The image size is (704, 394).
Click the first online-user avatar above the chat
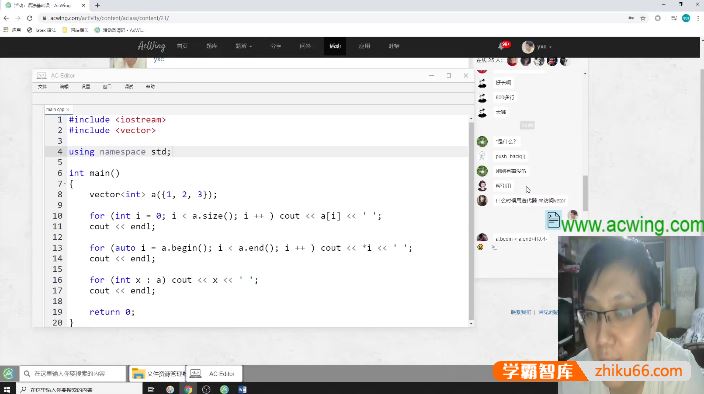(512, 61)
